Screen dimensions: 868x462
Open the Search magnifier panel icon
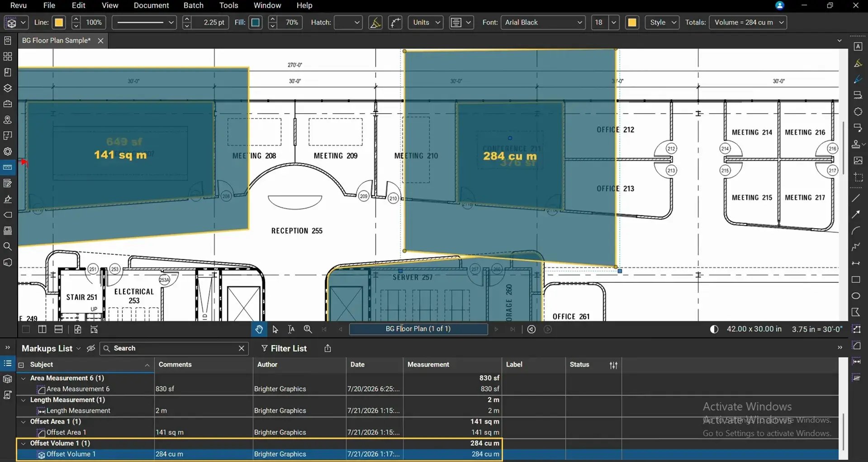(x=8, y=247)
